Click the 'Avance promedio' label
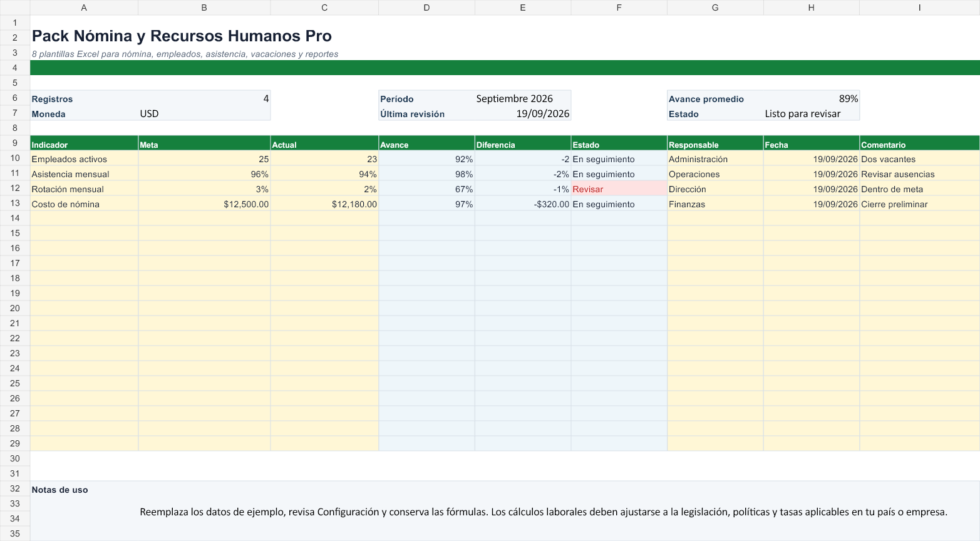Image resolution: width=980 pixels, height=541 pixels. click(715, 98)
